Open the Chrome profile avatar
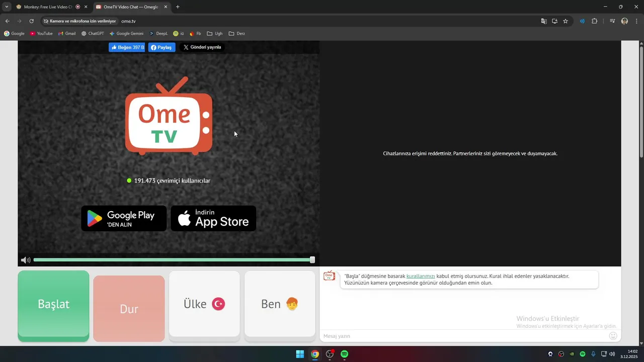 (624, 21)
